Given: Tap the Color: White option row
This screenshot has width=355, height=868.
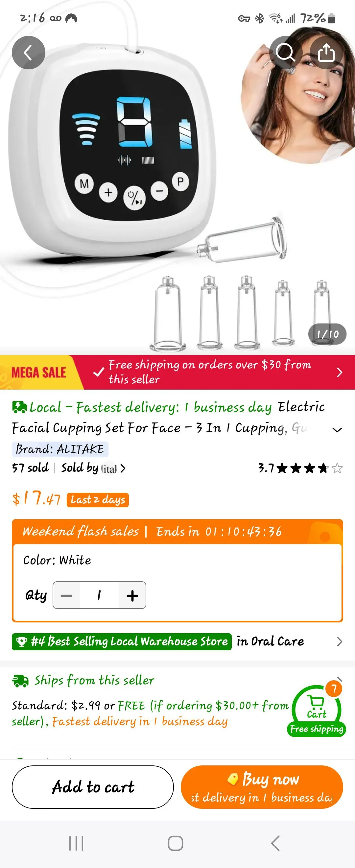Looking at the screenshot, I should (x=57, y=560).
